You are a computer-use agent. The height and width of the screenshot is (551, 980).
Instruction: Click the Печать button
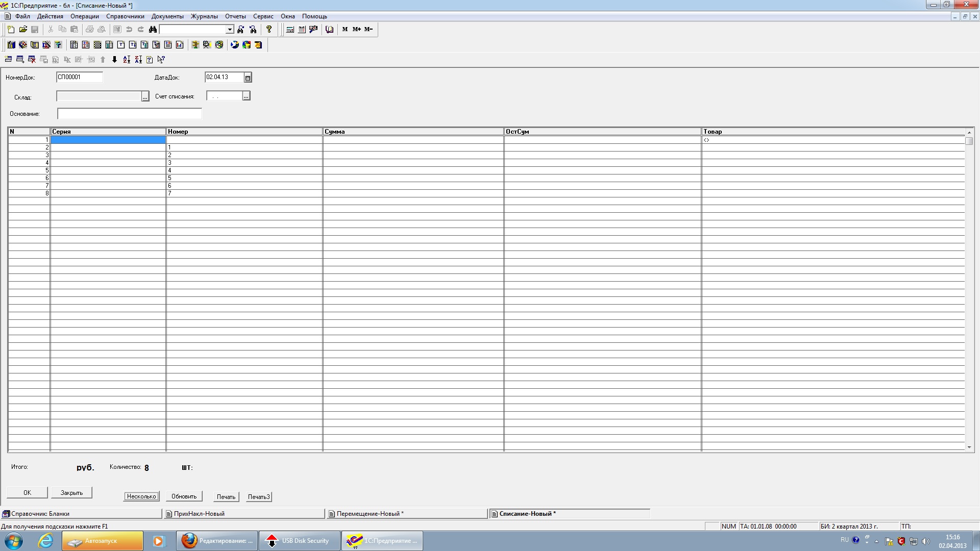point(226,496)
